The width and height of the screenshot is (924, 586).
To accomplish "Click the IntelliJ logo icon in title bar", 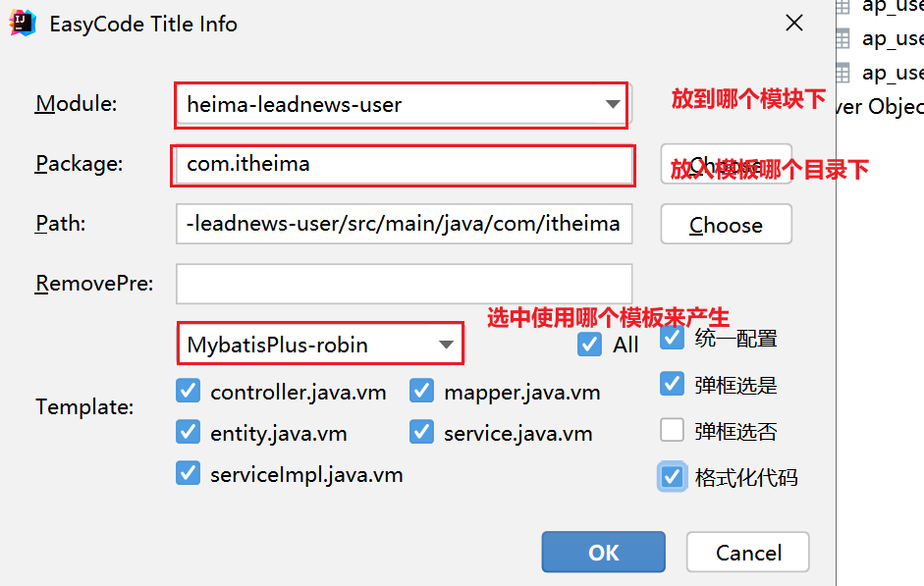I will coord(23,24).
